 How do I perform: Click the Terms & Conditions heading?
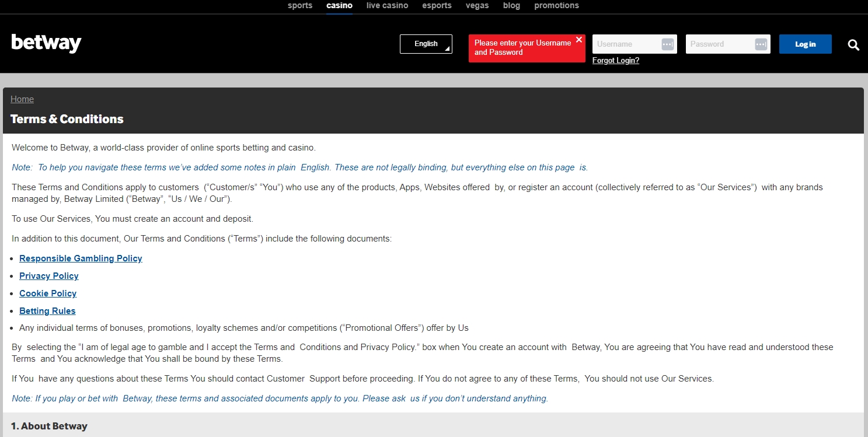(x=67, y=119)
